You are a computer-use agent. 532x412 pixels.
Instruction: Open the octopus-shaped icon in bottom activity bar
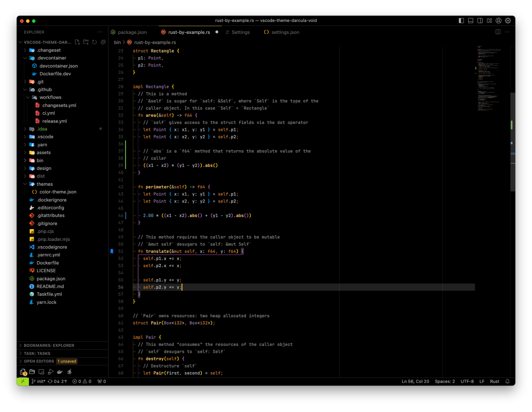click(69, 371)
